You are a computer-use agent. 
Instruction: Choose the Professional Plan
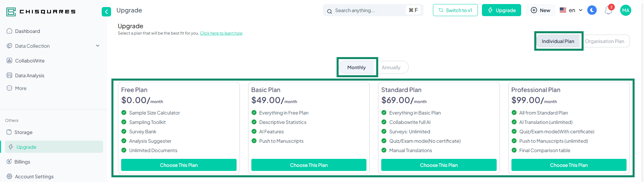(568, 165)
